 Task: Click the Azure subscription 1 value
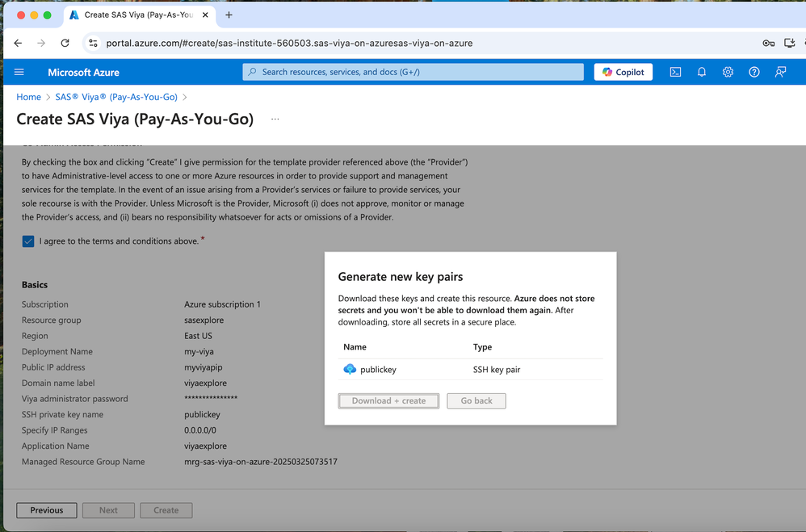(x=223, y=304)
